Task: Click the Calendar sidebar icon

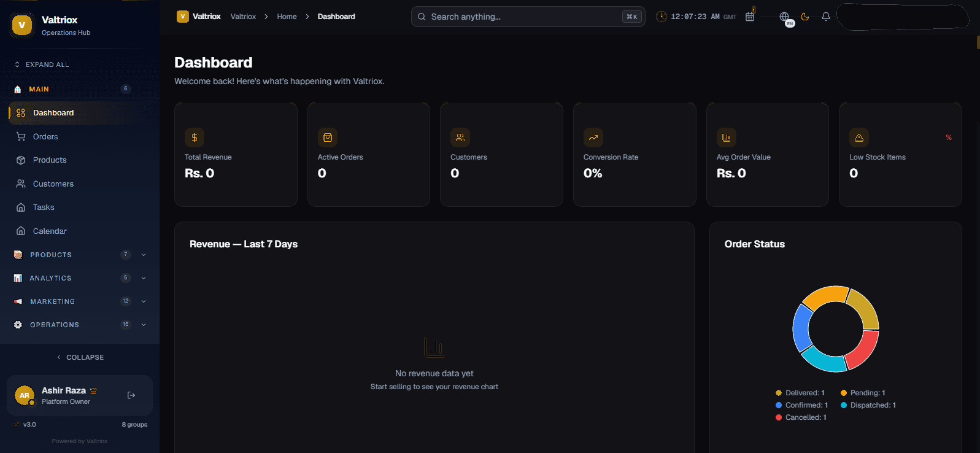Action: tap(21, 231)
